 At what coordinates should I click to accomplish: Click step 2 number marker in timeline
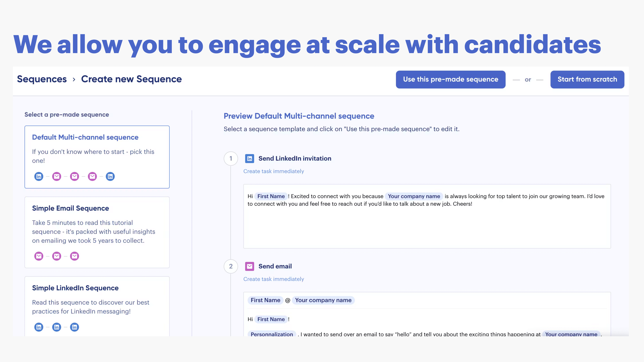231,266
